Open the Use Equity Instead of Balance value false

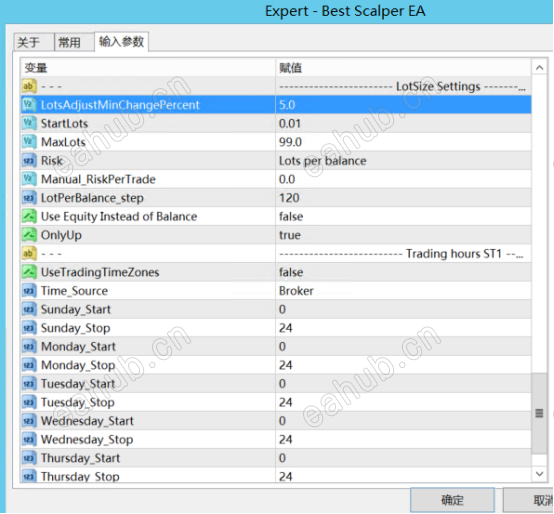coord(403,216)
